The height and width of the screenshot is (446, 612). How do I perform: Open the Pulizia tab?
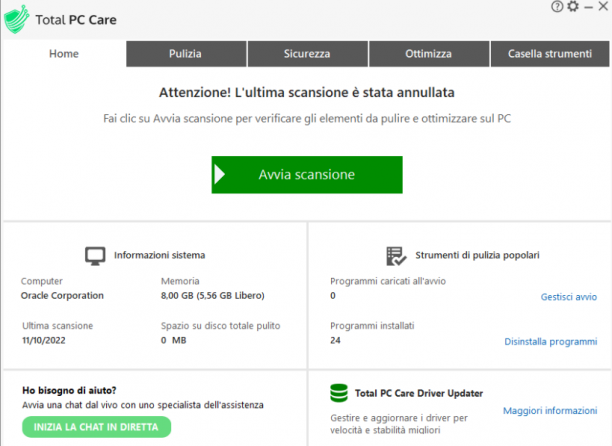[x=186, y=54]
